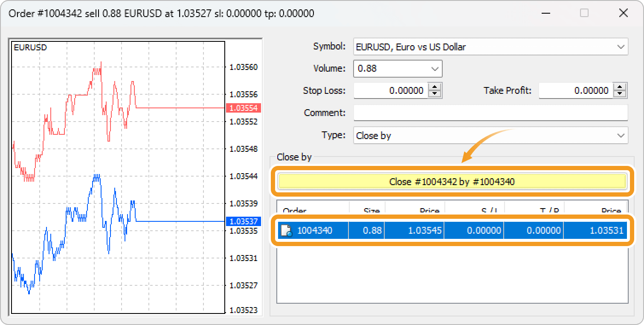Focus the Take Profit value field

click(x=575, y=90)
